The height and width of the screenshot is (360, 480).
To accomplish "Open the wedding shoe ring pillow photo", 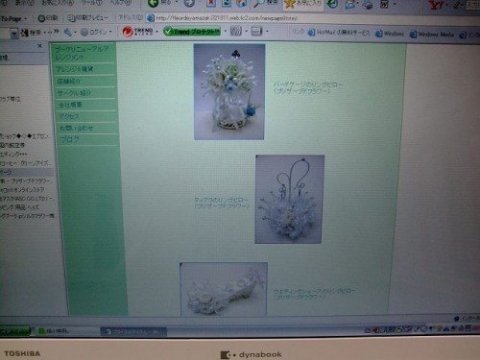I will (x=223, y=289).
